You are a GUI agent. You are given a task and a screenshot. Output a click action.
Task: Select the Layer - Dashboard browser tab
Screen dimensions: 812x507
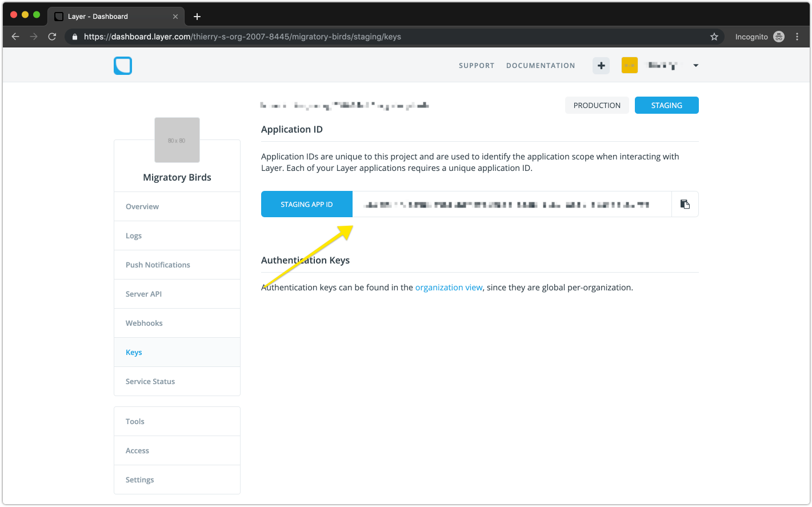116,17
